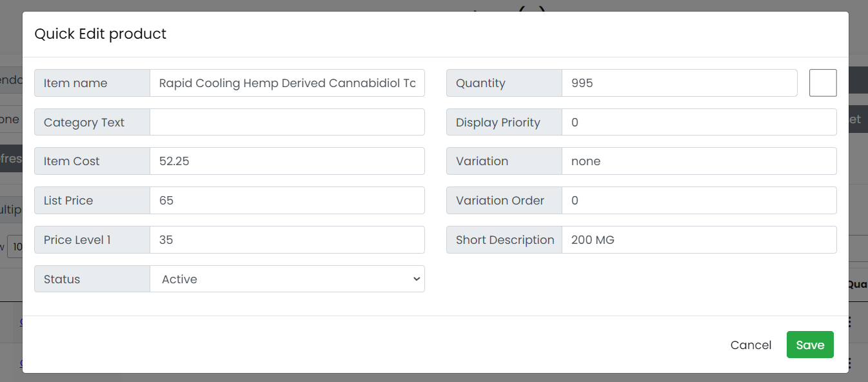This screenshot has width=868, height=382.
Task: Click the Quick Edit product dialog title
Action: click(100, 34)
